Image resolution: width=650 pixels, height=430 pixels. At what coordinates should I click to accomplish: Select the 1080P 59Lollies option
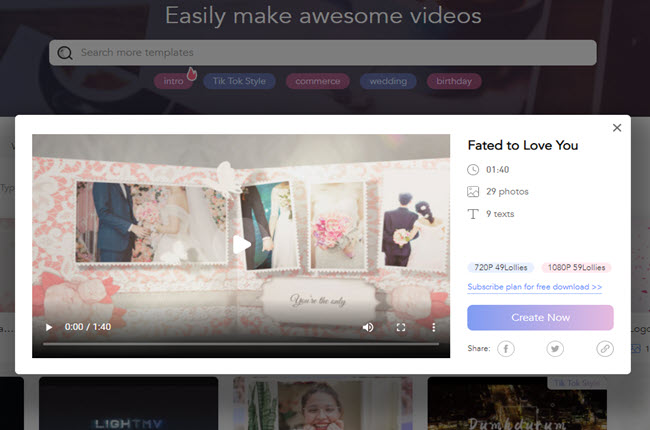coord(576,267)
